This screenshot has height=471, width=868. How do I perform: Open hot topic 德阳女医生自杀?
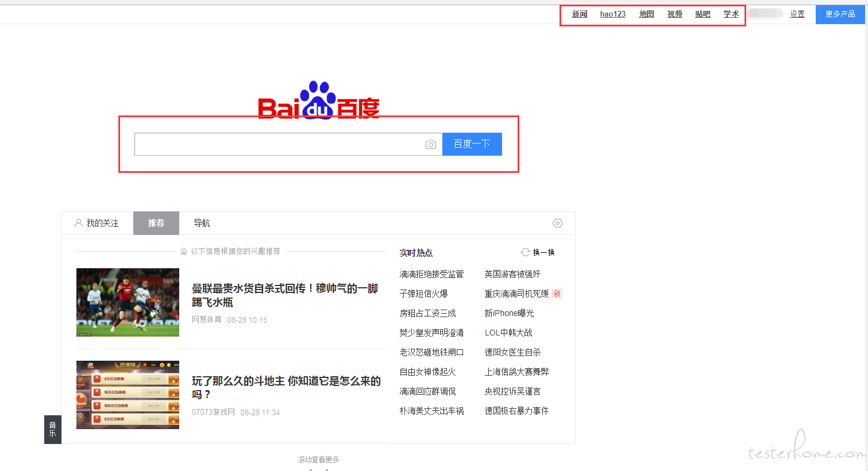click(512, 353)
